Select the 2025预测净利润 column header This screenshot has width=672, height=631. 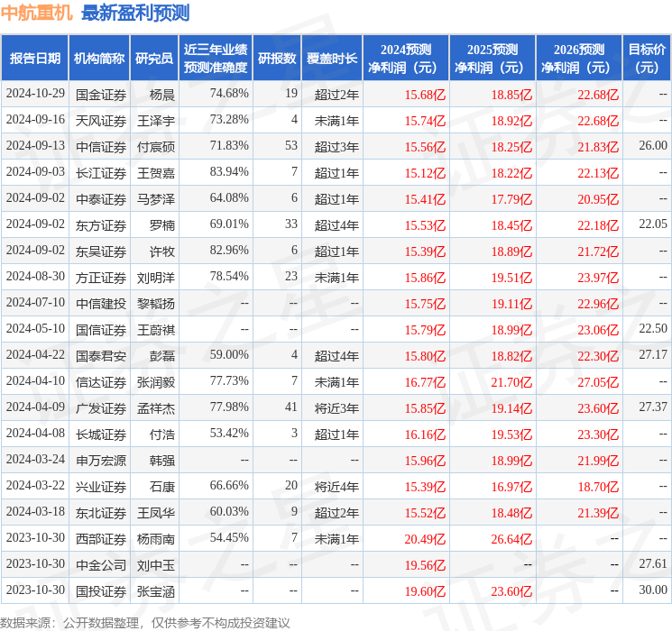point(492,59)
